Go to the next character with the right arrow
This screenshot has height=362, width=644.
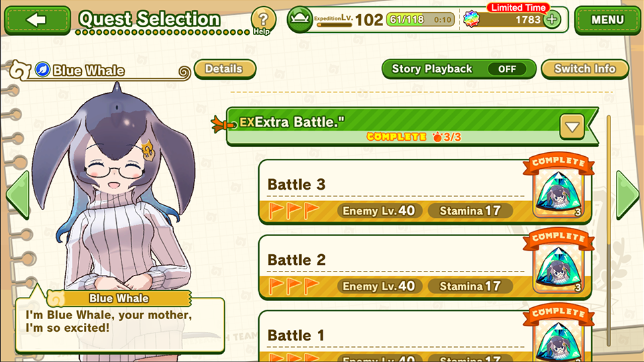click(628, 195)
